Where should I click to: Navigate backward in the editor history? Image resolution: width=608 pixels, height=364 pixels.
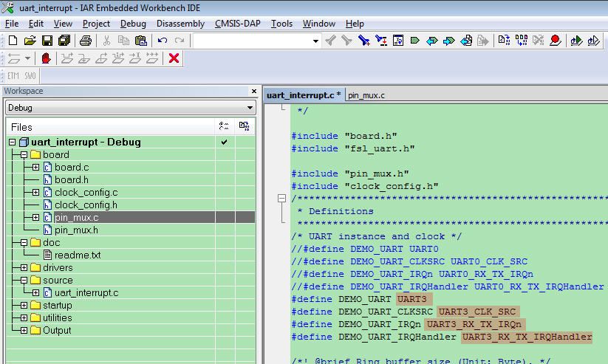[466, 41]
